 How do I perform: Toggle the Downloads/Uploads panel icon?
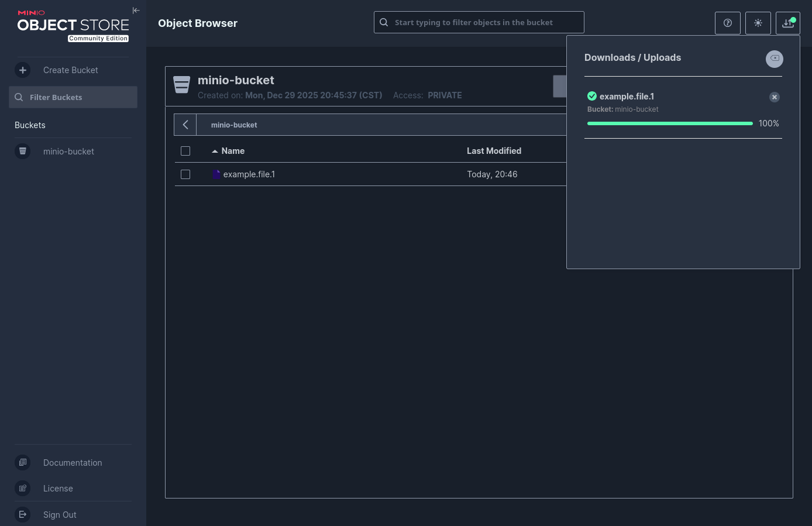[787, 23]
